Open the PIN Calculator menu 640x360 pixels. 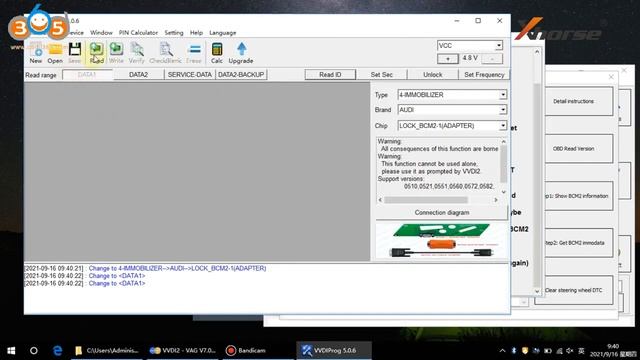(x=138, y=33)
